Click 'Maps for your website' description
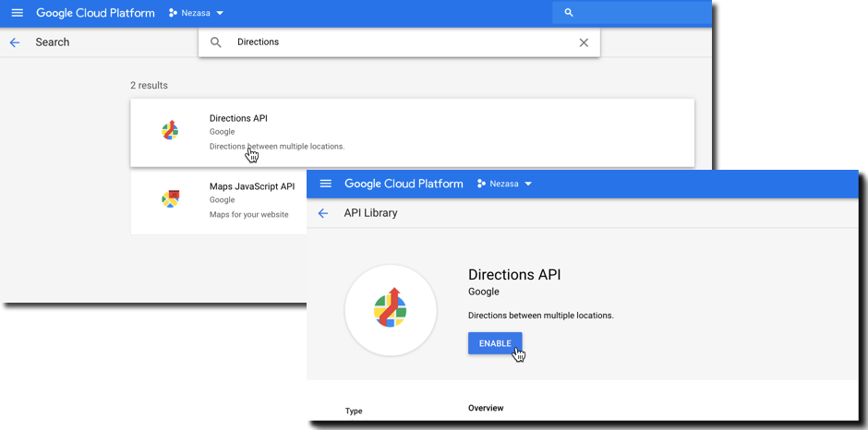The width and height of the screenshot is (868, 430). pos(248,214)
